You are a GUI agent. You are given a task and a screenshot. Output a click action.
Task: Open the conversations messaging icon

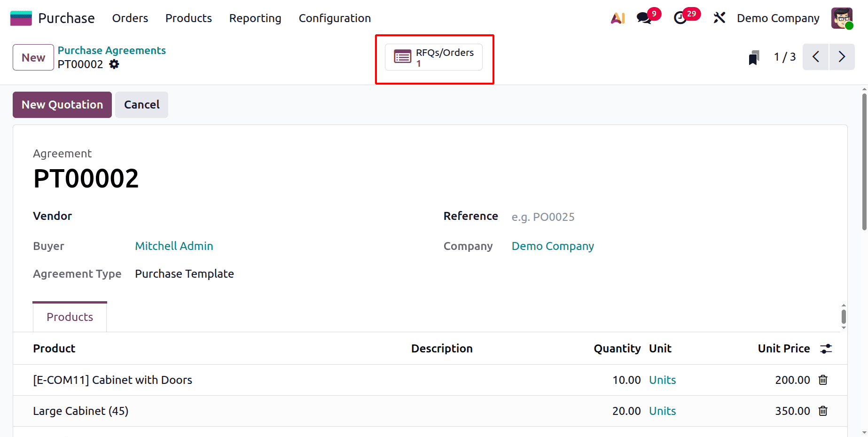tap(643, 18)
